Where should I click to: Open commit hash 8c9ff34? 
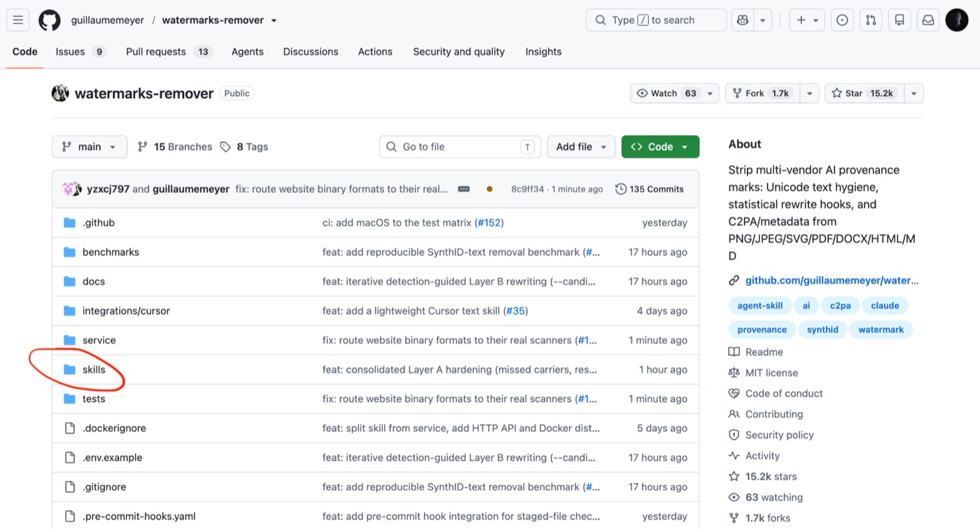click(x=527, y=189)
